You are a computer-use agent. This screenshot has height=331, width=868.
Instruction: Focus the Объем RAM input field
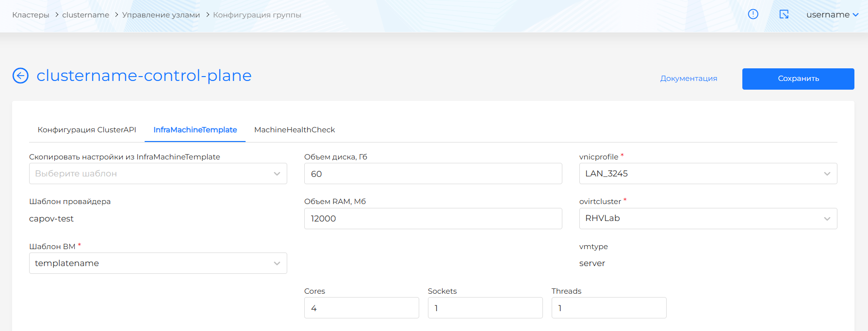(x=433, y=219)
